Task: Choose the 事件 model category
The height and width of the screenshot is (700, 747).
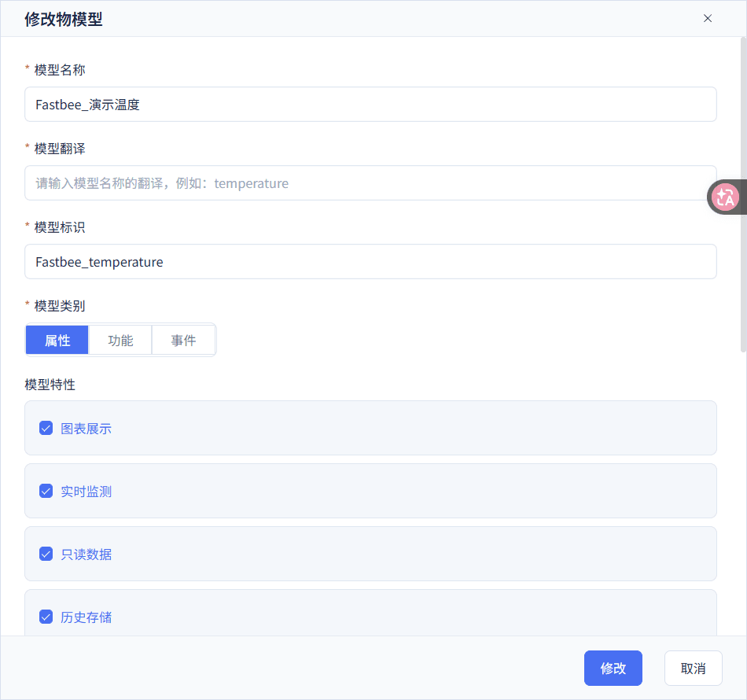Action: click(x=183, y=341)
